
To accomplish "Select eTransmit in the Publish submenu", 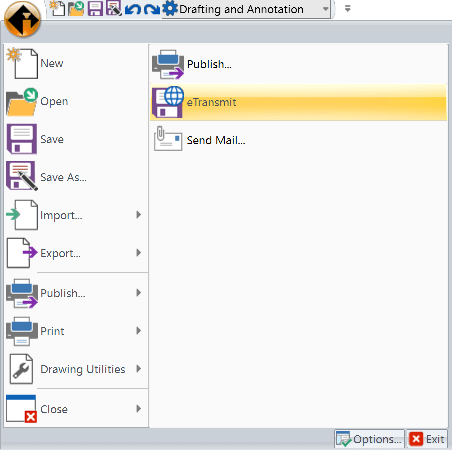I will click(298, 102).
